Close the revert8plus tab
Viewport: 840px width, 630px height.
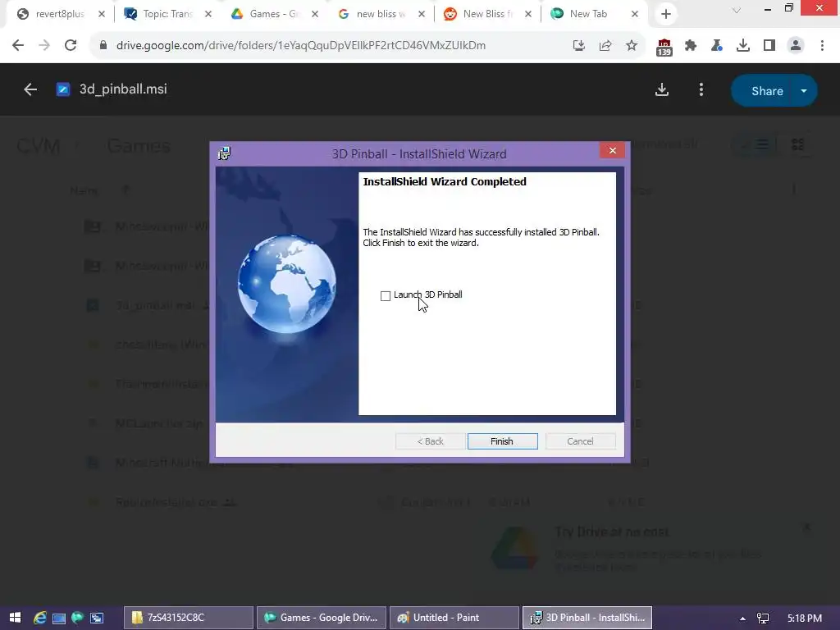(x=102, y=14)
